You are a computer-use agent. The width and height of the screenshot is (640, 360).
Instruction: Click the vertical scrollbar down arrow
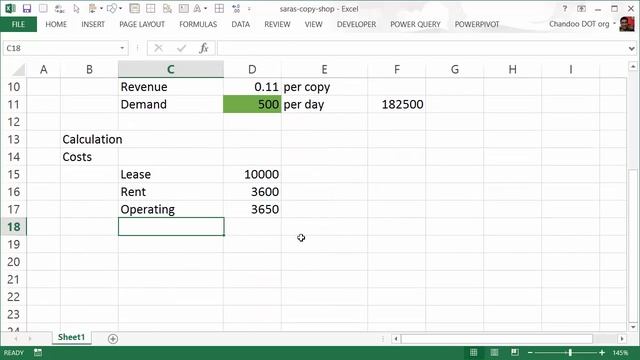coord(633,327)
